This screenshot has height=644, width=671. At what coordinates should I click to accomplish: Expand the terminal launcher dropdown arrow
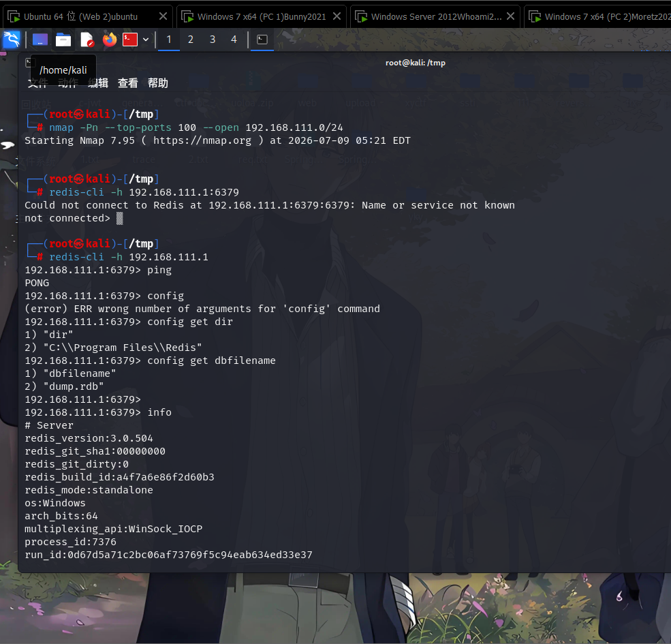pyautogui.click(x=146, y=40)
